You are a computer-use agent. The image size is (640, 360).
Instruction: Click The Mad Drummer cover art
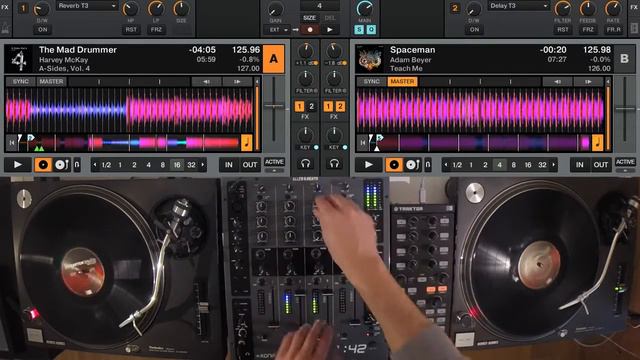click(x=20, y=59)
